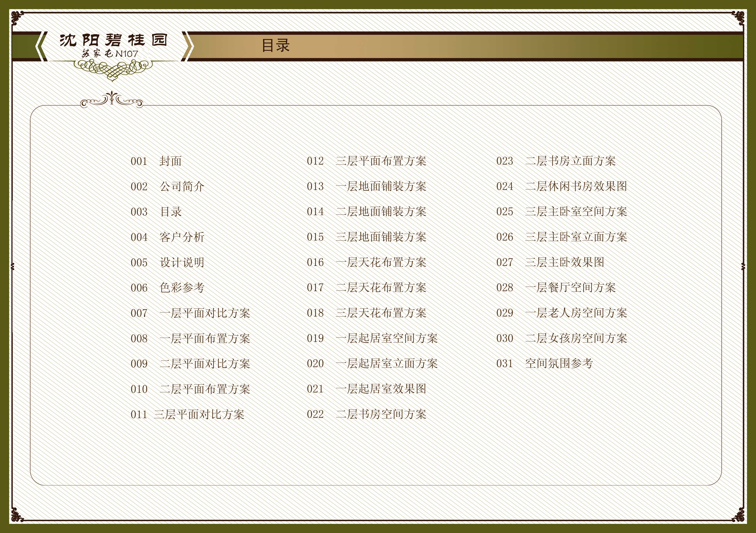756x533 pixels.
Task: Open 027 三层主卧效果图
Action: click(564, 262)
